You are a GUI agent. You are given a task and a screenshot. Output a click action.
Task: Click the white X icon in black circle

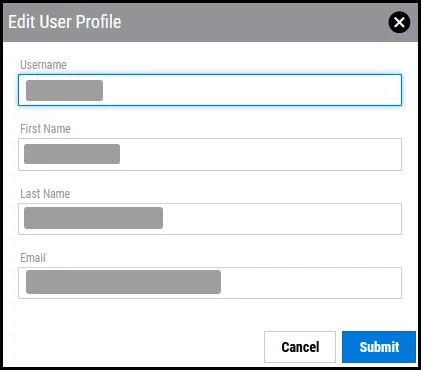coord(399,22)
